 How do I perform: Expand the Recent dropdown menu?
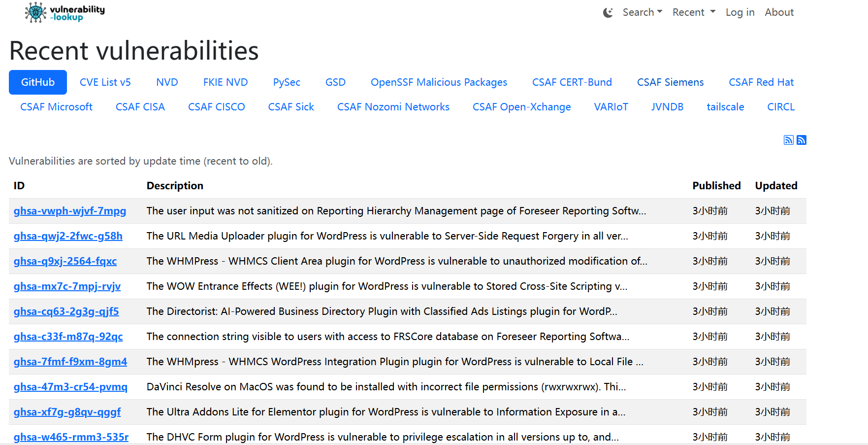[694, 12]
